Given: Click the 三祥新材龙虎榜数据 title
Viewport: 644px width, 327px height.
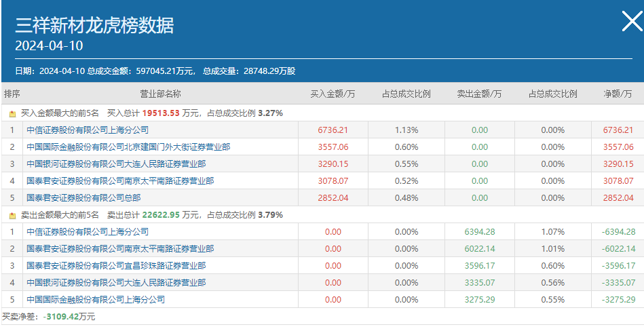Looking at the screenshot, I should coord(94,26).
